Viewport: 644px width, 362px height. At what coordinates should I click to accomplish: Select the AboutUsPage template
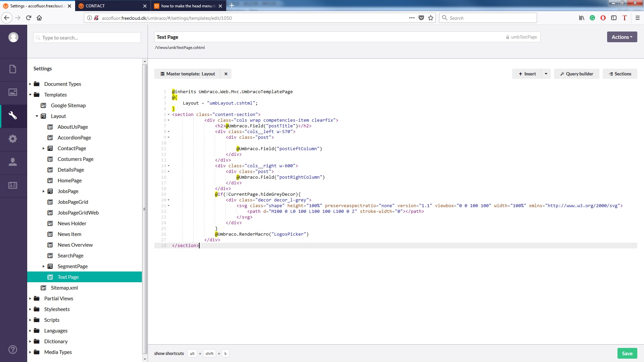(73, 127)
